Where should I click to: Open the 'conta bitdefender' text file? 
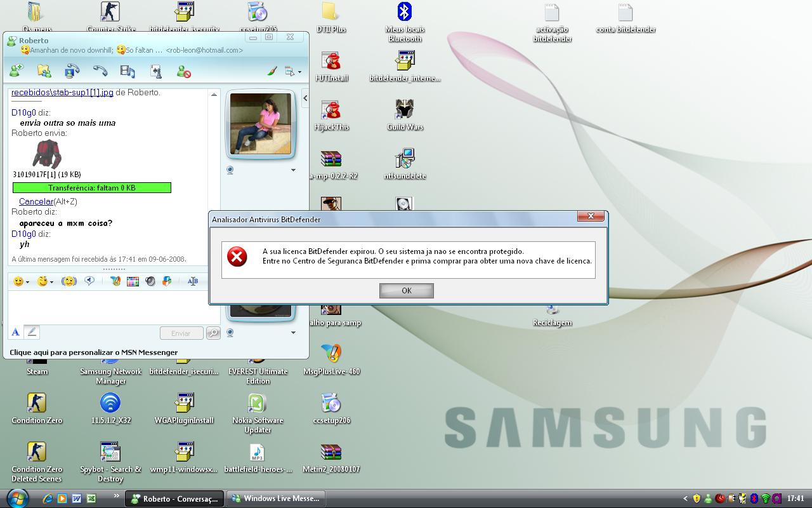(x=625, y=18)
